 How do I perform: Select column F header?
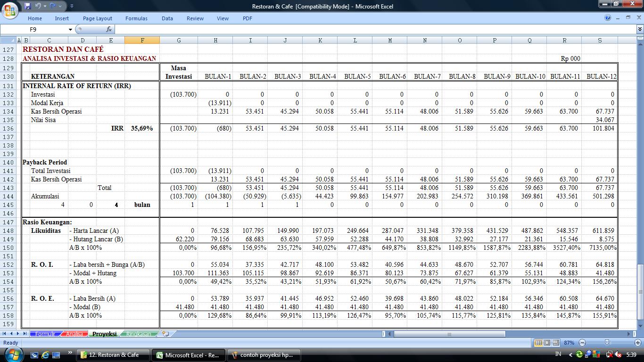tap(142, 41)
